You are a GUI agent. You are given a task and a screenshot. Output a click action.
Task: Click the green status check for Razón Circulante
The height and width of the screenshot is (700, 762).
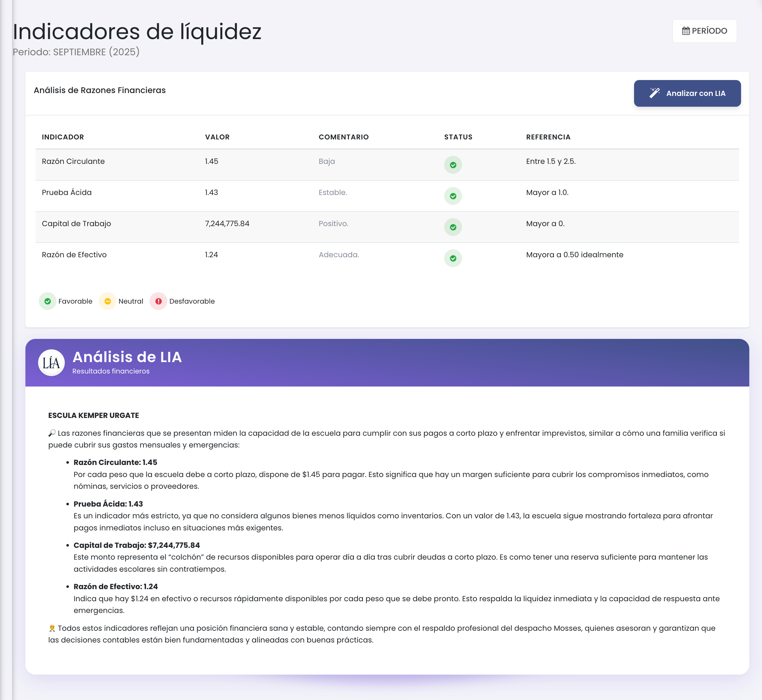[453, 165]
